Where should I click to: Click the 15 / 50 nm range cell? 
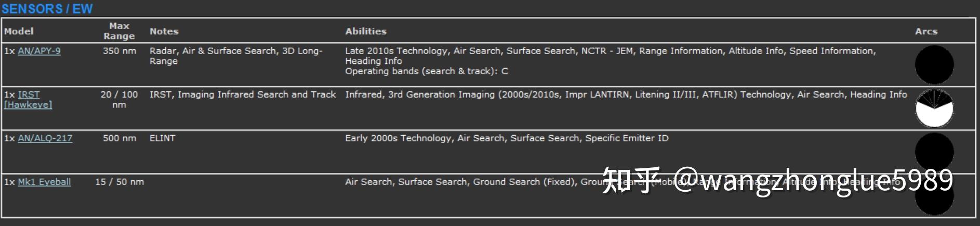(120, 182)
